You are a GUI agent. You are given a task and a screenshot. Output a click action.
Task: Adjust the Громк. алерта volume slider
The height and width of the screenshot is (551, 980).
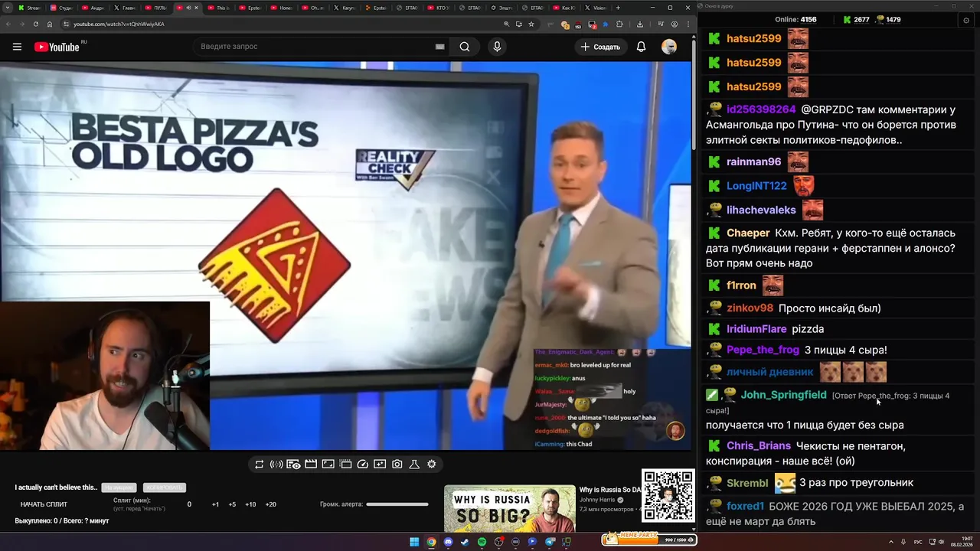397,504
